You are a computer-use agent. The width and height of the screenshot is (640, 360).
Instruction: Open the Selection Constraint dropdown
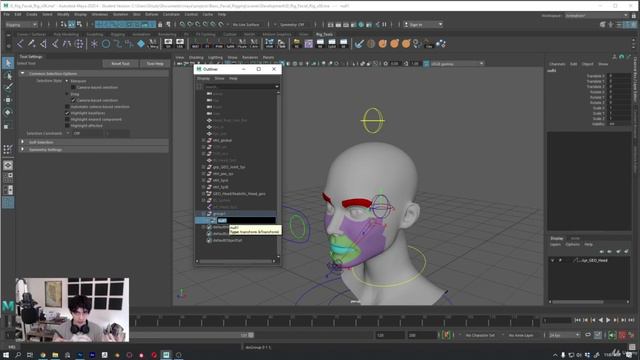tap(101, 133)
